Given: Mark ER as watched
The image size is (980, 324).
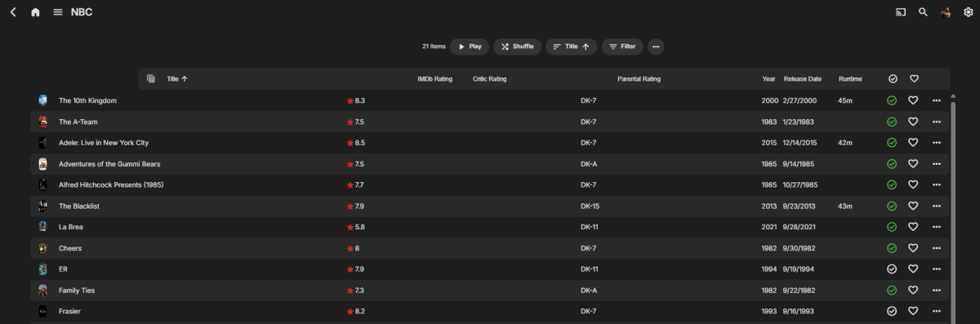Looking at the screenshot, I should point(892,269).
